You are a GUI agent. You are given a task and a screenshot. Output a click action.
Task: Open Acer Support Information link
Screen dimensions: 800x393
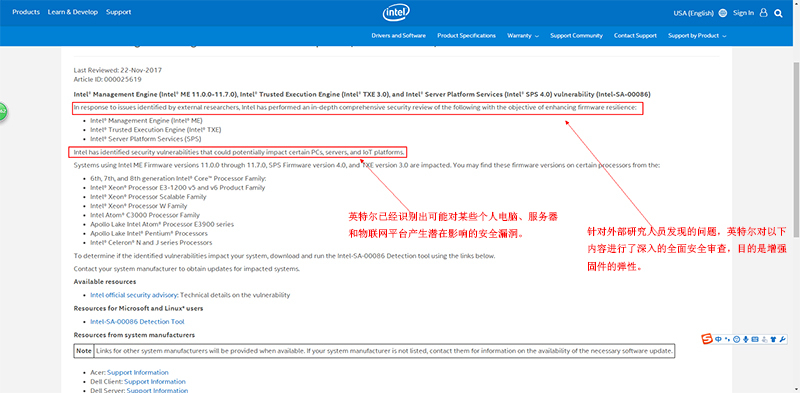138,373
